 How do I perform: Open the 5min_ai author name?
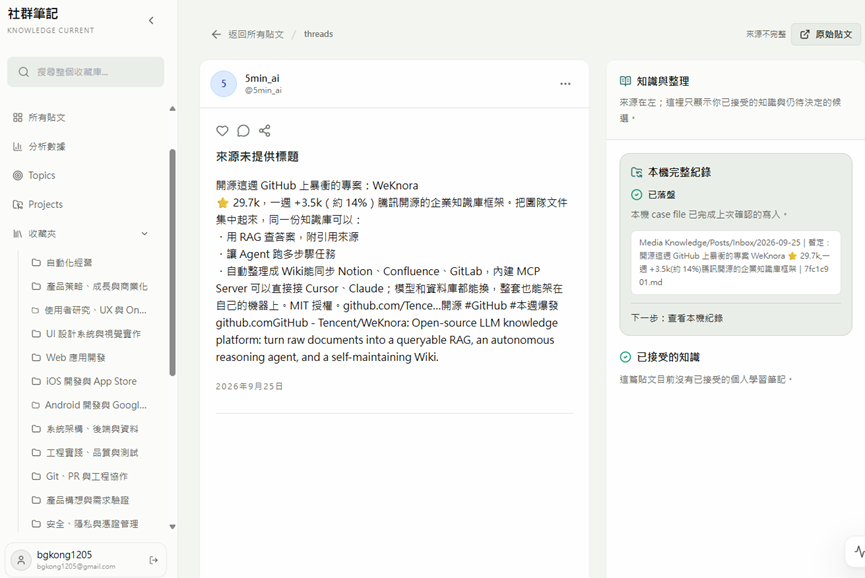point(262,78)
